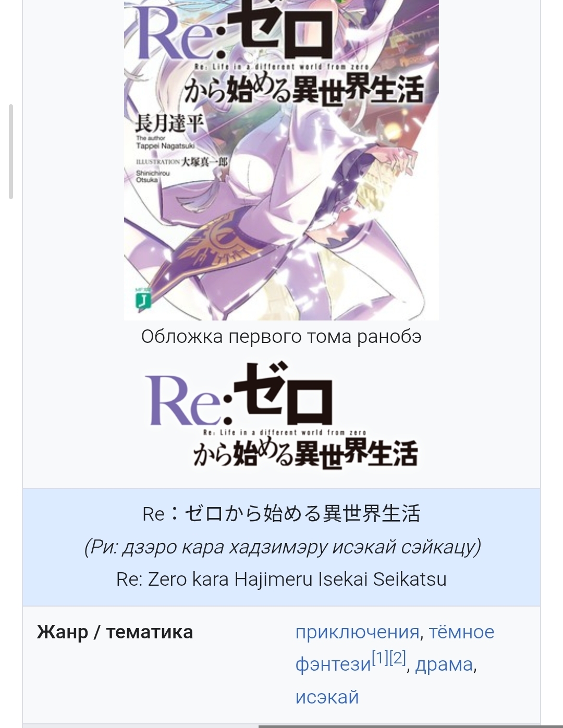Open the исэкай genre link
This screenshot has width=563, height=728.
point(327,697)
